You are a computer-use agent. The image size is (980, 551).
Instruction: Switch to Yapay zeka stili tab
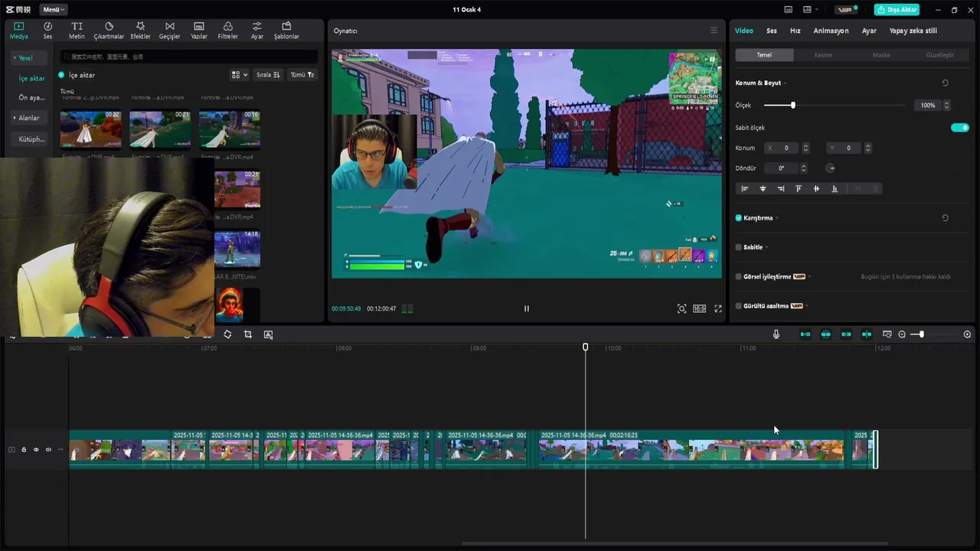(x=913, y=31)
